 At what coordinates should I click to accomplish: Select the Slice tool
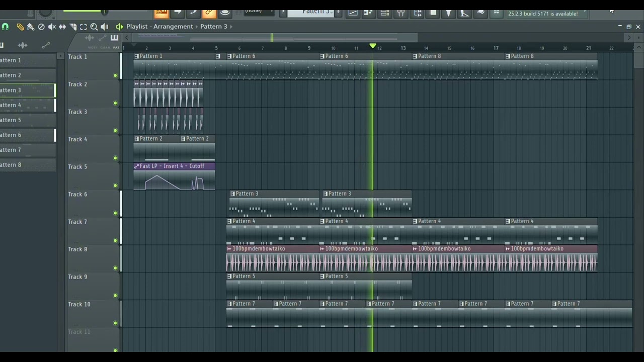(73, 27)
